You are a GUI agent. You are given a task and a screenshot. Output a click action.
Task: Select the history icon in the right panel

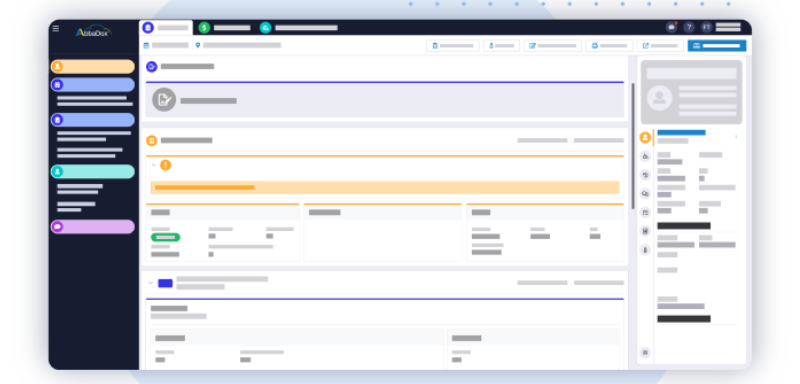(x=645, y=175)
